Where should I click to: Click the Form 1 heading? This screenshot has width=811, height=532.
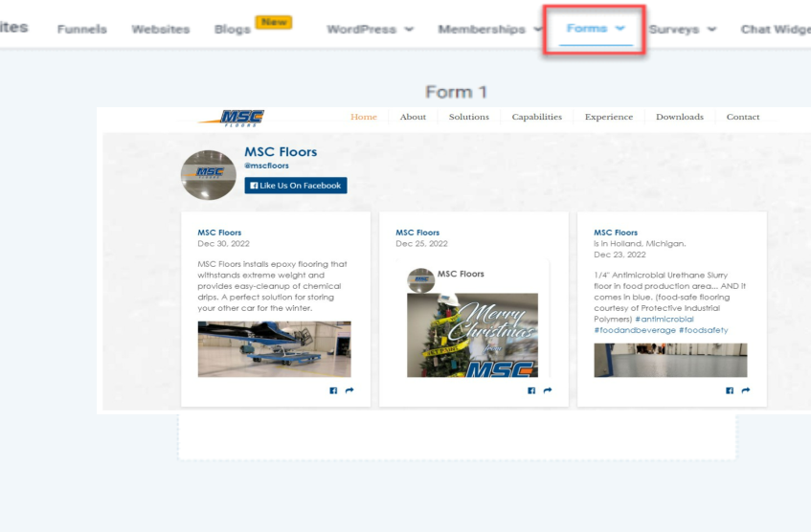(x=456, y=92)
